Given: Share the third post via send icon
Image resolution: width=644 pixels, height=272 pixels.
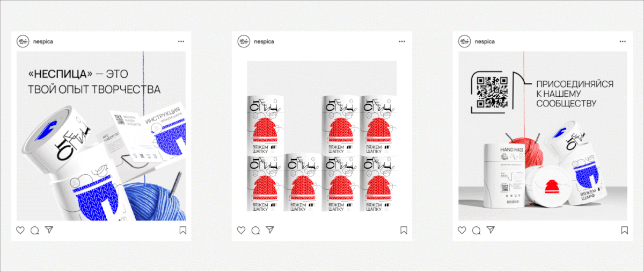Looking at the screenshot, I should 491,230.
